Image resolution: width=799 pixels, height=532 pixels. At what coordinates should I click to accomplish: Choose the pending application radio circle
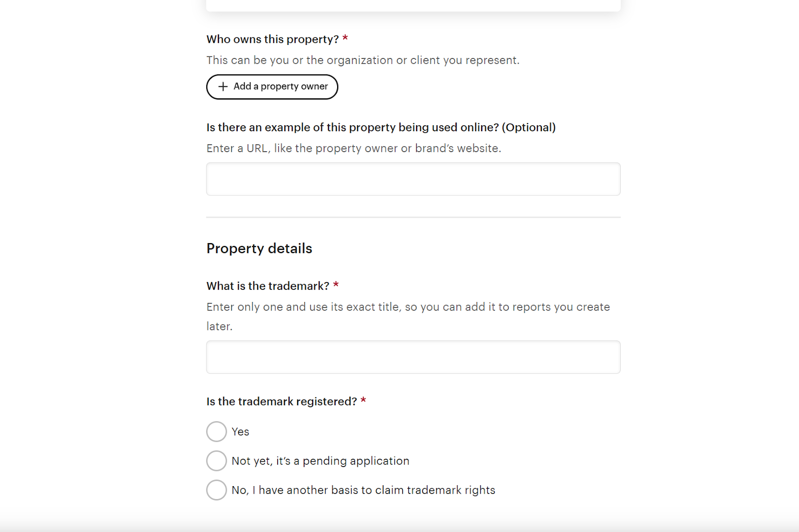point(217,461)
